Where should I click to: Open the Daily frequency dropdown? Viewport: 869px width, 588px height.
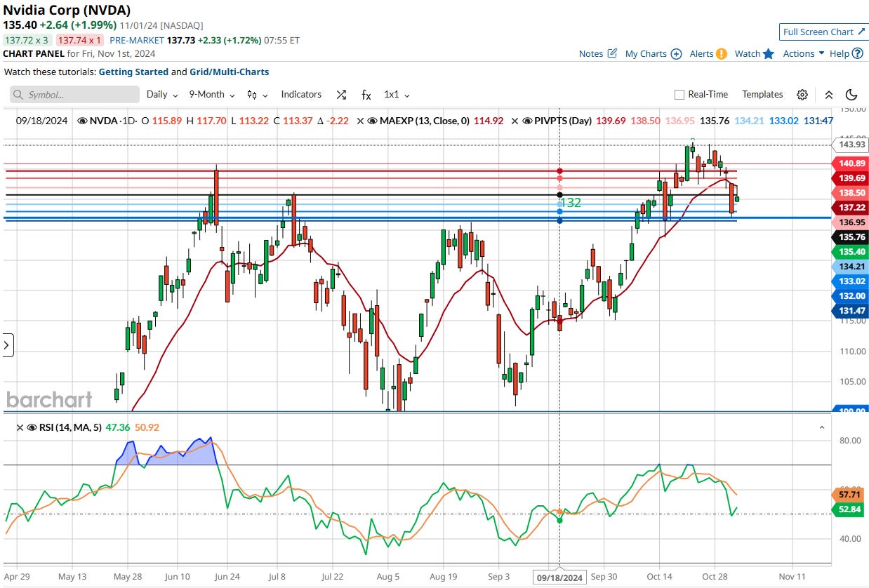pos(162,95)
